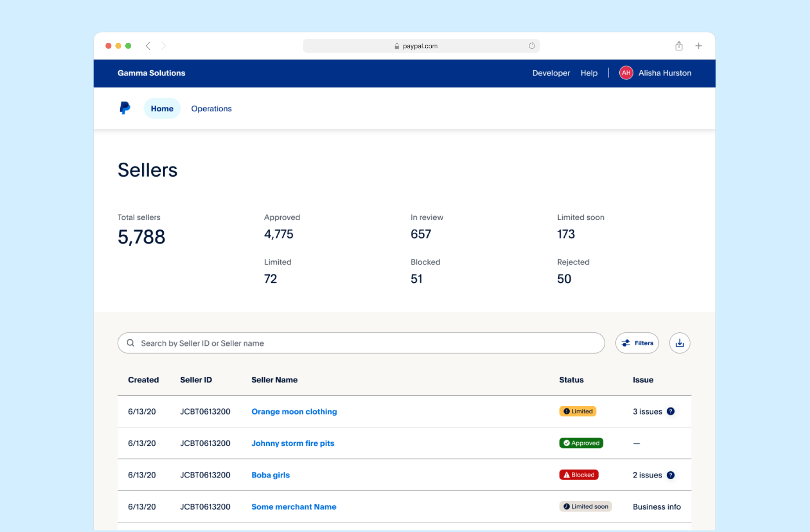Sort by the Seller ID column header
The height and width of the screenshot is (532, 810).
(x=196, y=380)
